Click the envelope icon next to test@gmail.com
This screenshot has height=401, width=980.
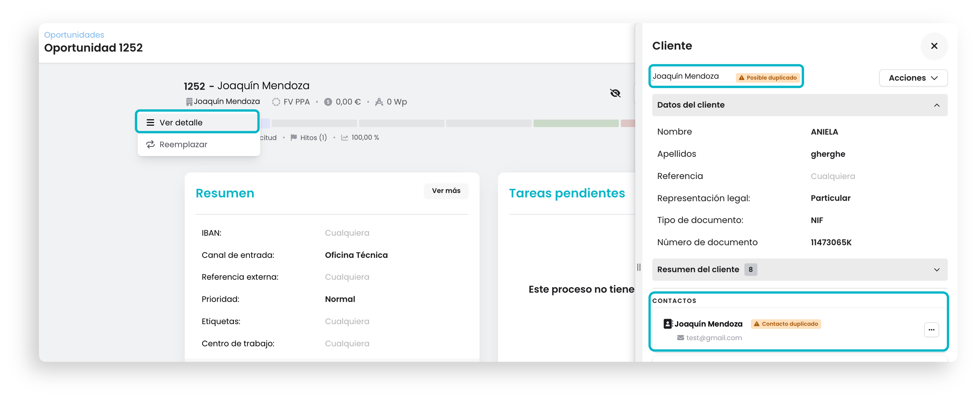680,338
